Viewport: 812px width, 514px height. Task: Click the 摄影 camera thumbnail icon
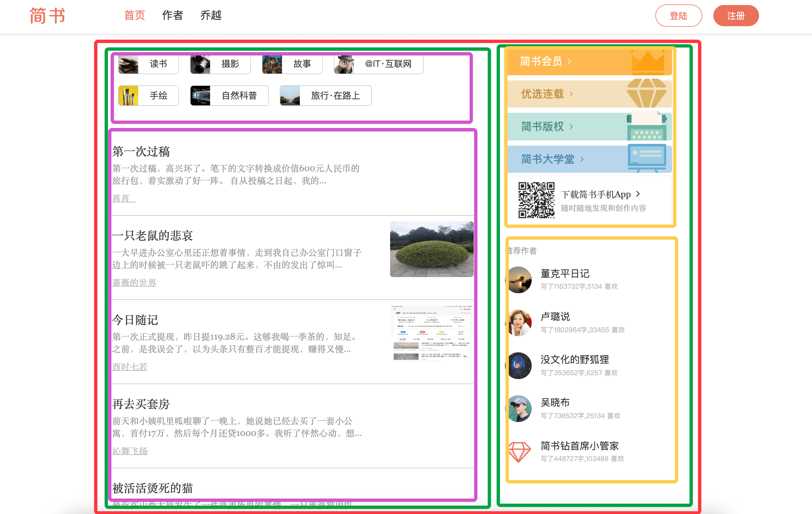click(x=200, y=64)
